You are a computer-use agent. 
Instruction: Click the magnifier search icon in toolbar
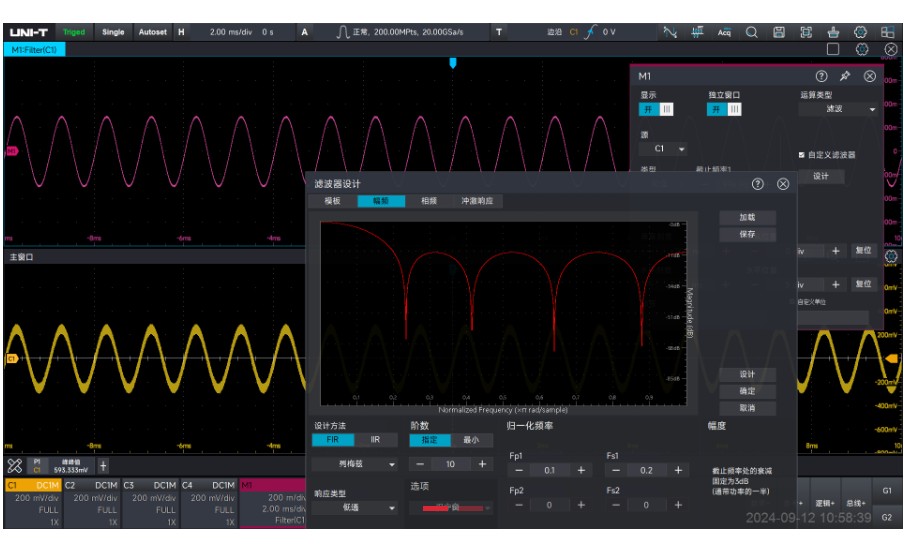(751, 32)
